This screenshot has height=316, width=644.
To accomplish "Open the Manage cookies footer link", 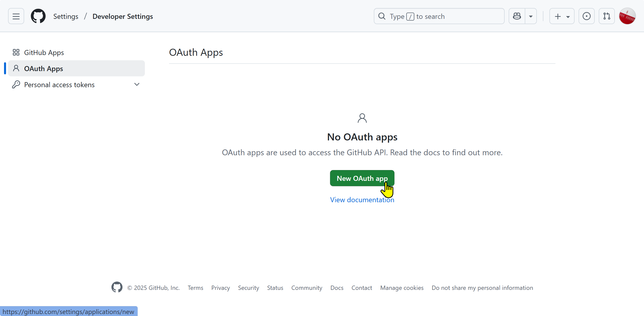I will coord(402,288).
